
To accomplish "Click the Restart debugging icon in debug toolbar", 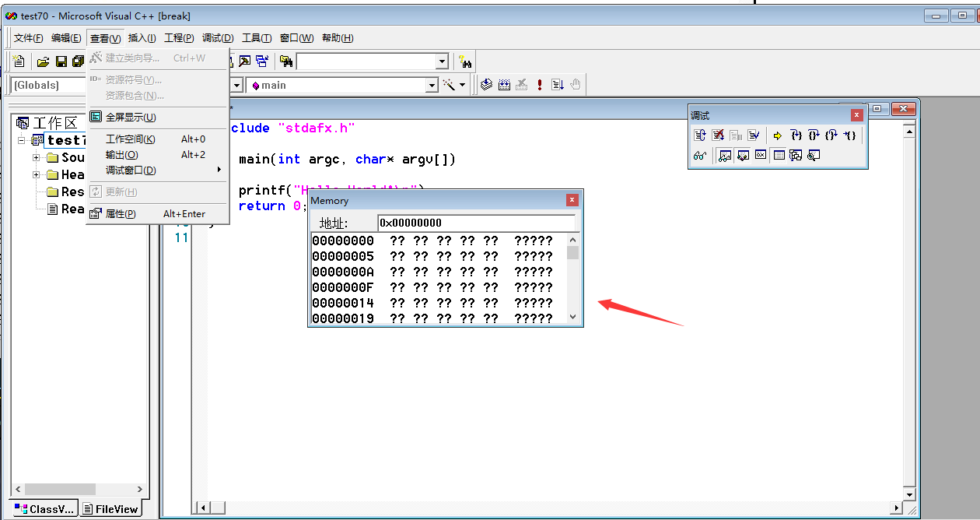I will [x=700, y=135].
